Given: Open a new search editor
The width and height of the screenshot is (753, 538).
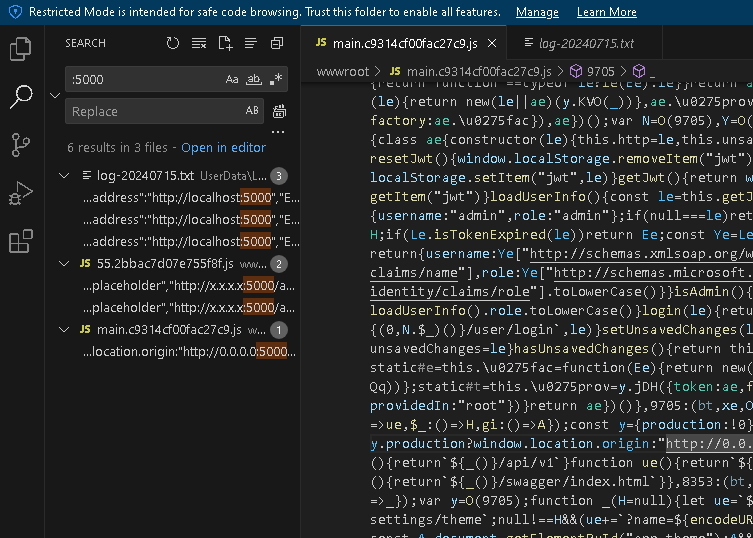Looking at the screenshot, I should 225,43.
